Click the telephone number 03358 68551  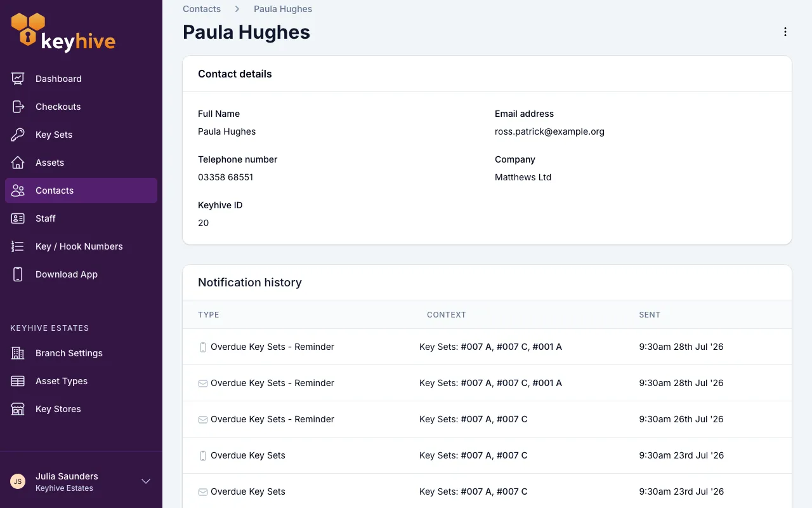(225, 177)
